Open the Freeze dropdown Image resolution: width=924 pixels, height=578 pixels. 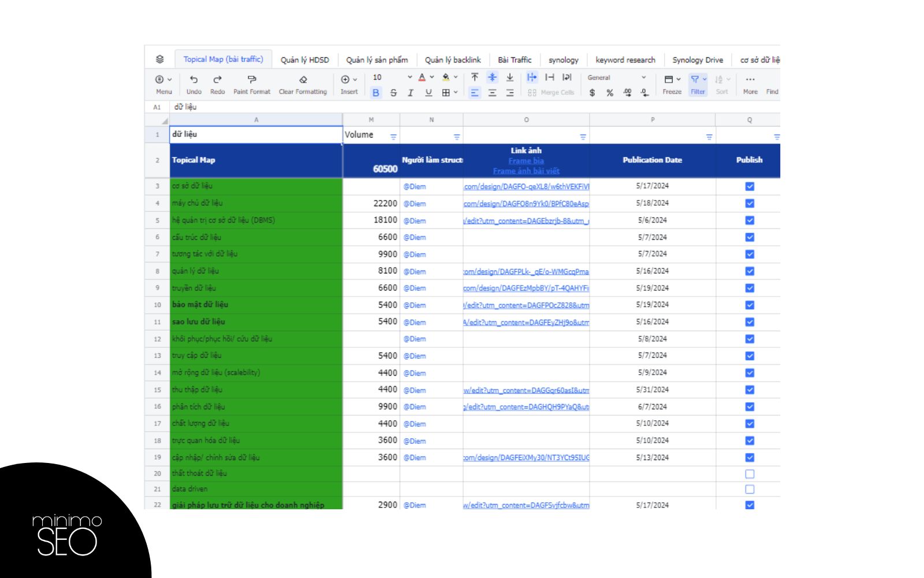672,84
